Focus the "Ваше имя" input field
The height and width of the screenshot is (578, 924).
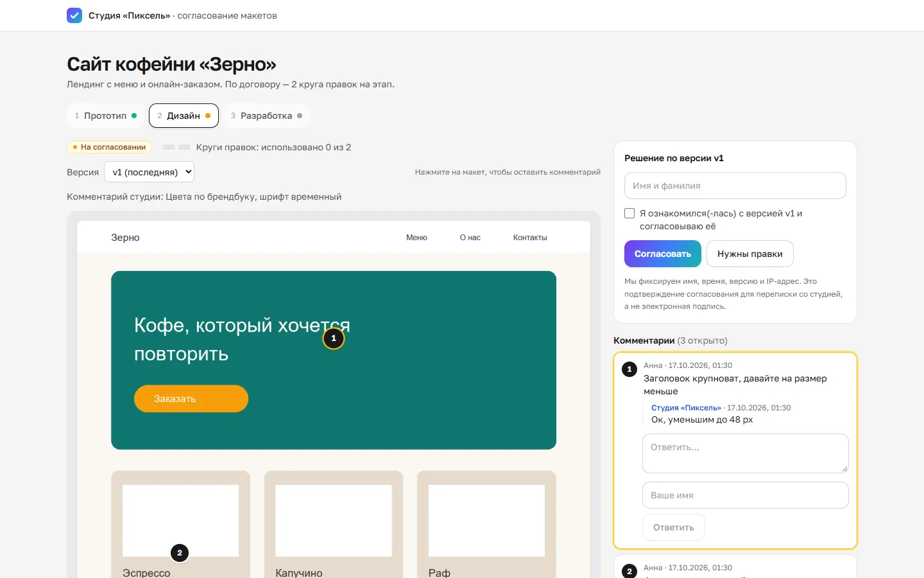[x=746, y=495]
